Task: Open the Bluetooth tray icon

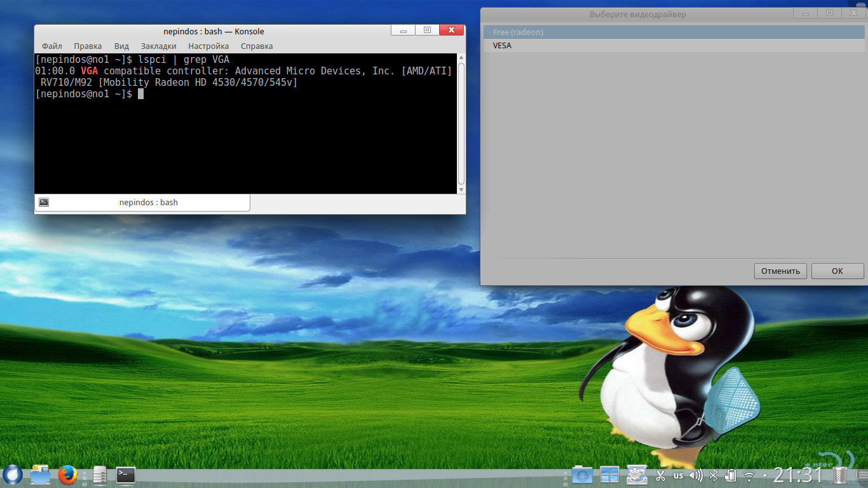Action: click(714, 475)
